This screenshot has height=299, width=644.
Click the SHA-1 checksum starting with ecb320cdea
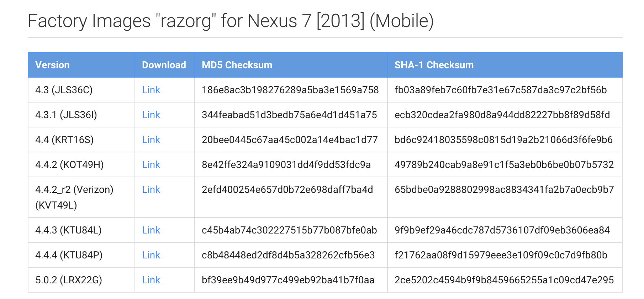pyautogui.click(x=502, y=115)
